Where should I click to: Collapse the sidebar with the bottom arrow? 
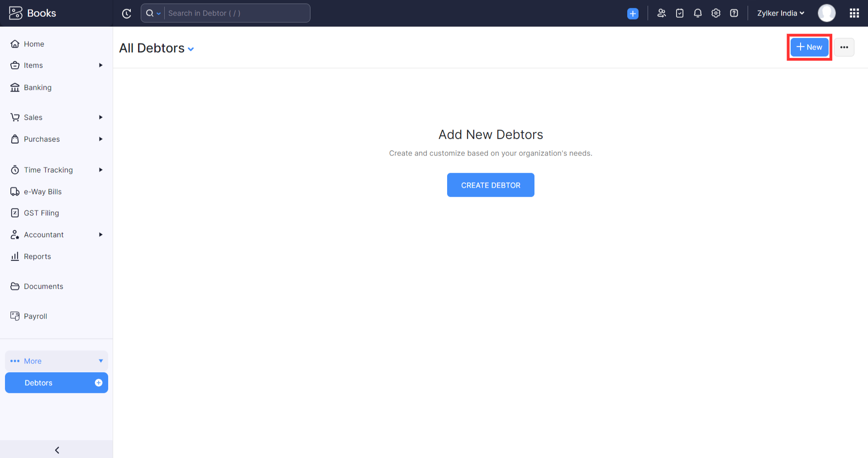pos(57,450)
